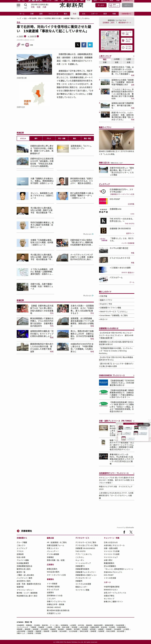This screenshot has width=151, height=644.
Task: Click サンプルを見る newspaper icon button
Action: (127, 40)
